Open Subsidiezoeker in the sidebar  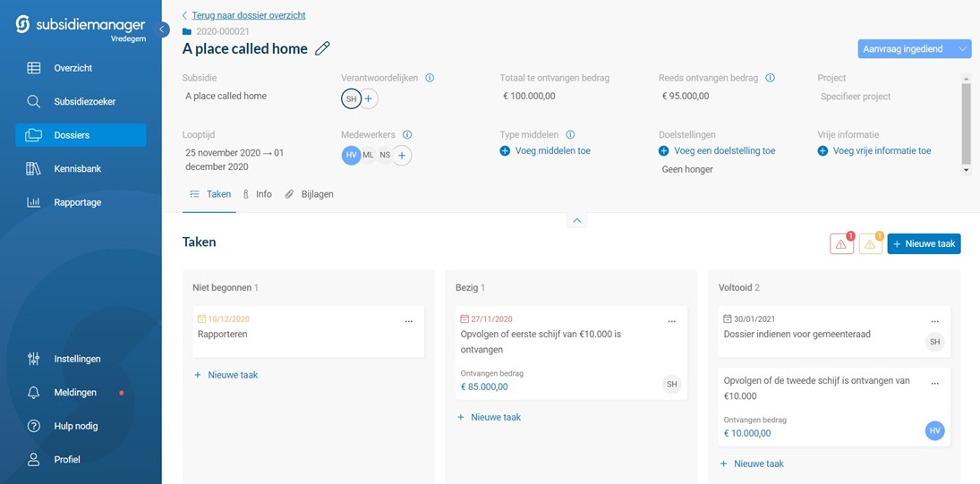click(x=84, y=102)
